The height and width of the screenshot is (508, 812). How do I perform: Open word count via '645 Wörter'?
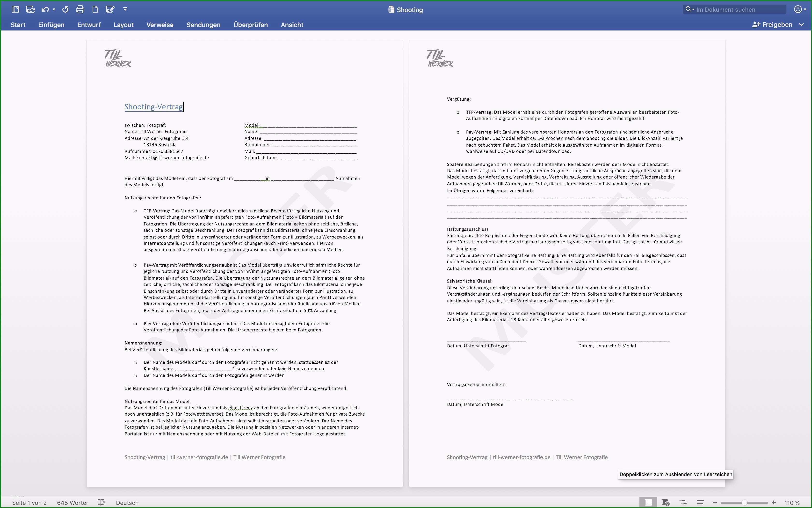click(72, 503)
